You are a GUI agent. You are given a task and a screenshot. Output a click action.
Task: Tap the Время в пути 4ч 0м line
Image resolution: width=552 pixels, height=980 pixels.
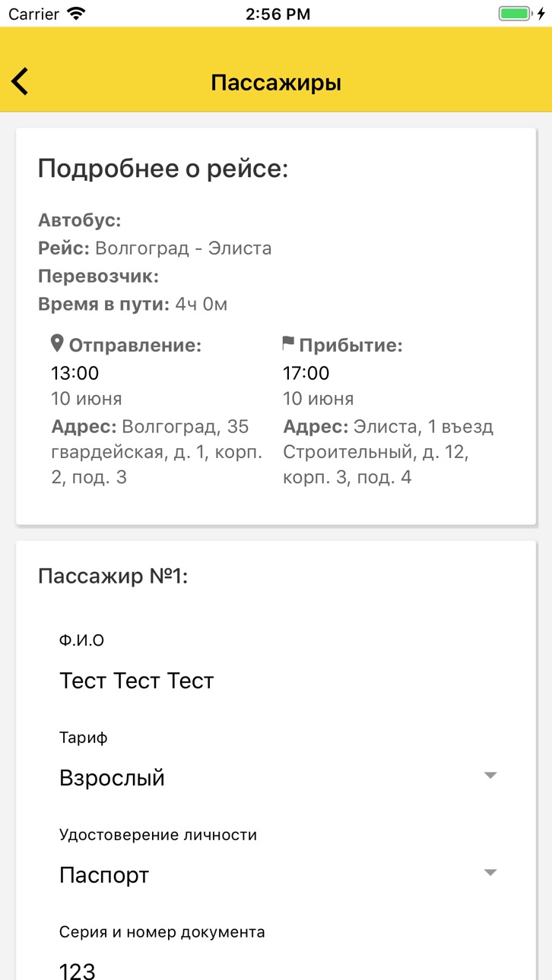pyautogui.click(x=133, y=305)
